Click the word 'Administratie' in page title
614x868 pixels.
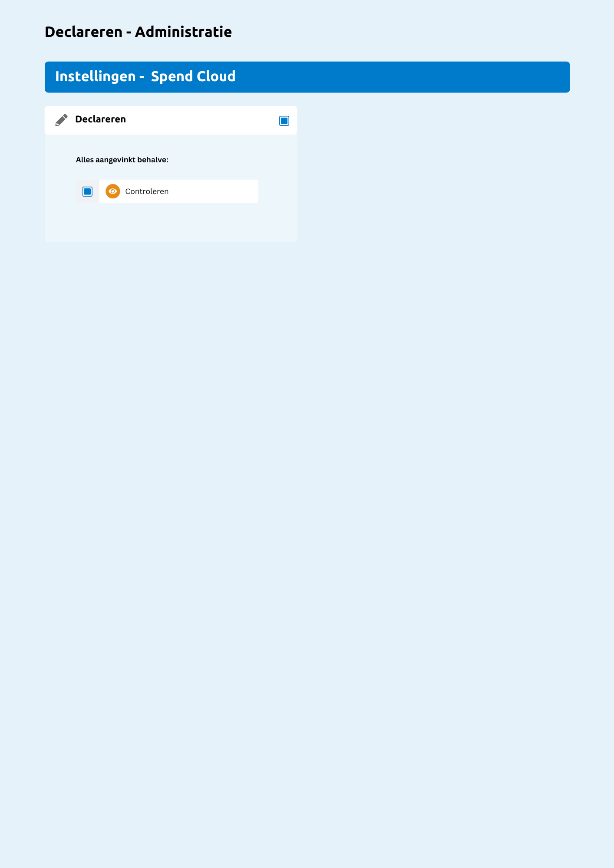pos(183,32)
